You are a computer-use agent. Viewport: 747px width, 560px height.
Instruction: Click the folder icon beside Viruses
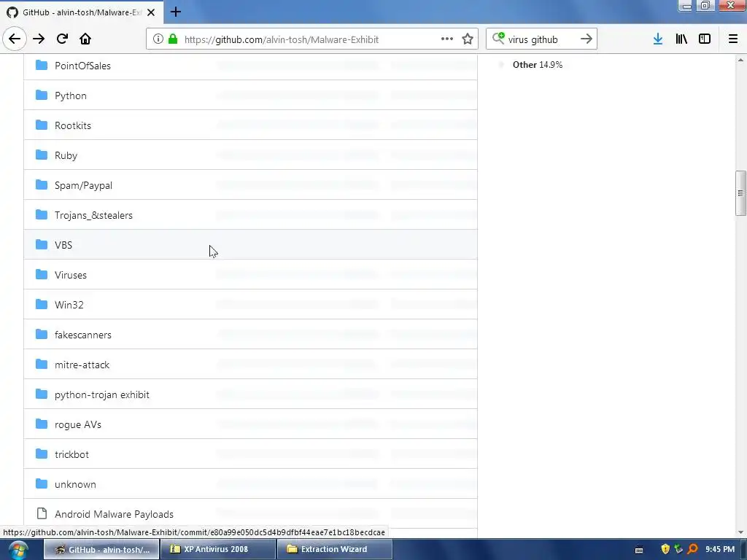pos(42,274)
